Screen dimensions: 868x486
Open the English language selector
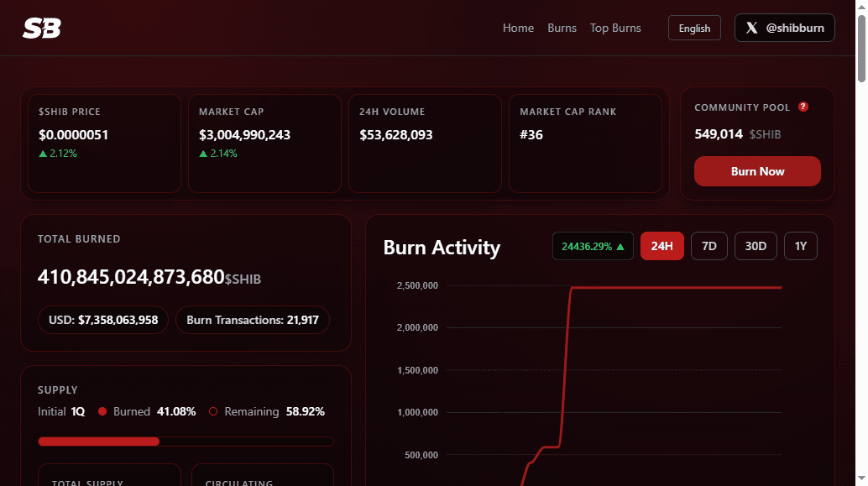(x=694, y=28)
